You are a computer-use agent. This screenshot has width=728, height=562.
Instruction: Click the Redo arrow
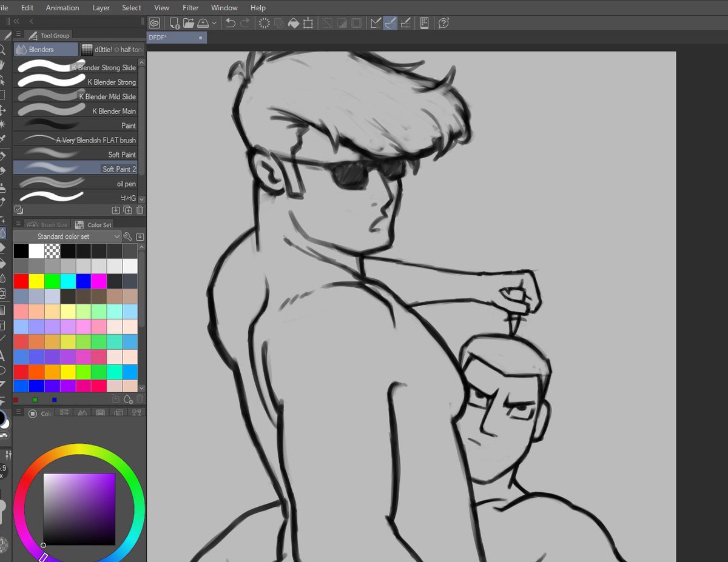pos(245,23)
